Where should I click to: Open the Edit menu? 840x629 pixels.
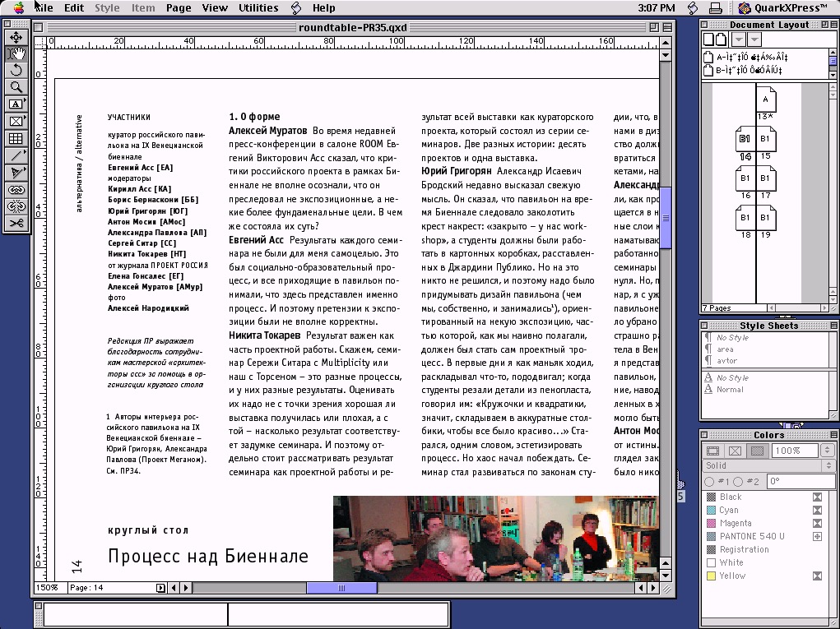[74, 8]
